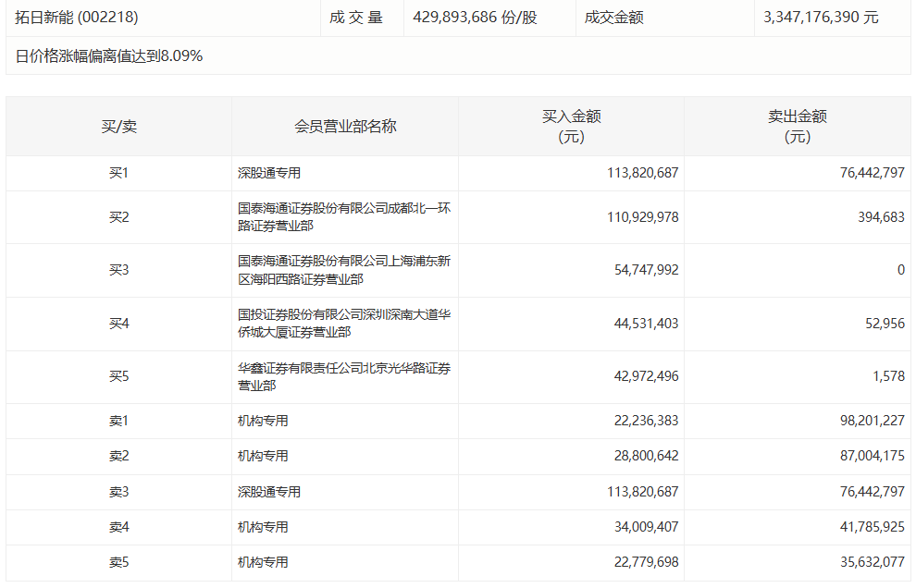Click the 卖出金额 (元) column header
The height and width of the screenshot is (588, 916).
[x=797, y=127]
